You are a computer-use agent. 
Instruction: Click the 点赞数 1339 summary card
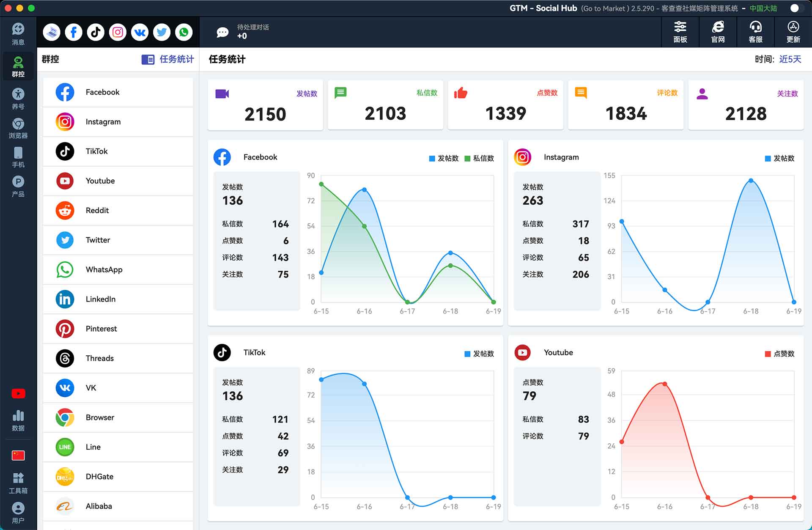click(505, 105)
